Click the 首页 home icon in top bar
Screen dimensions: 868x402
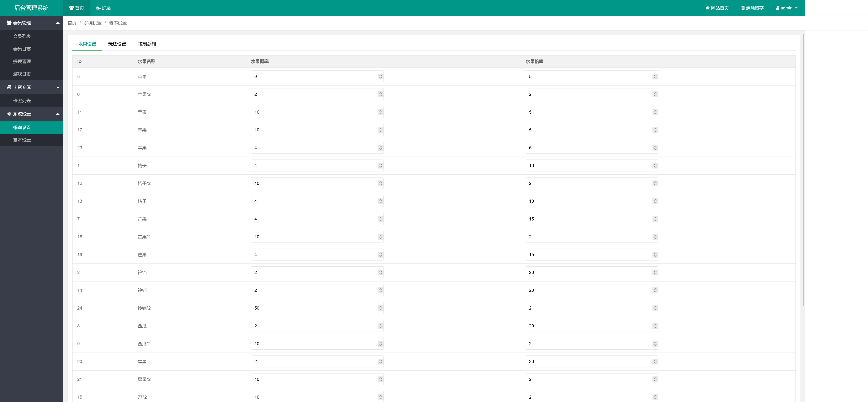pyautogui.click(x=71, y=8)
